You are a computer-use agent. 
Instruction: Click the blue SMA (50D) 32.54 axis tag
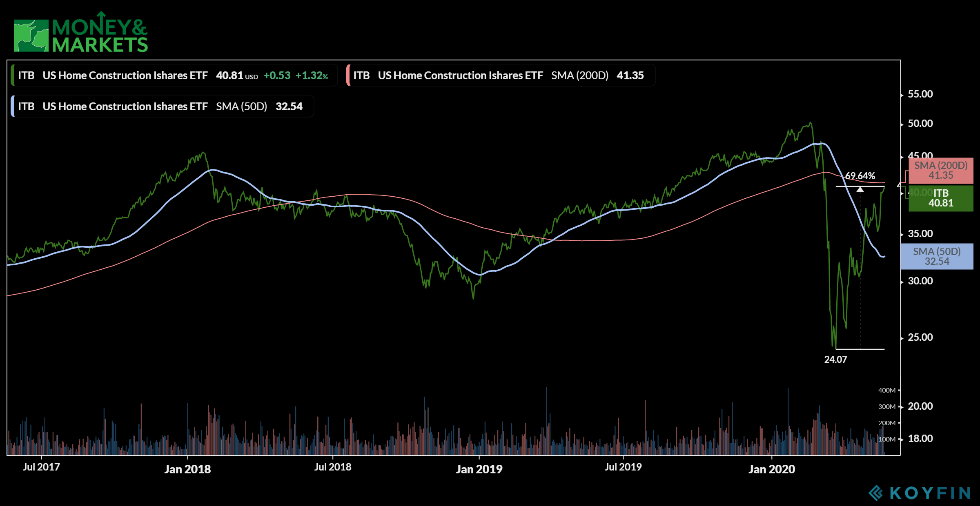pyautogui.click(x=937, y=257)
